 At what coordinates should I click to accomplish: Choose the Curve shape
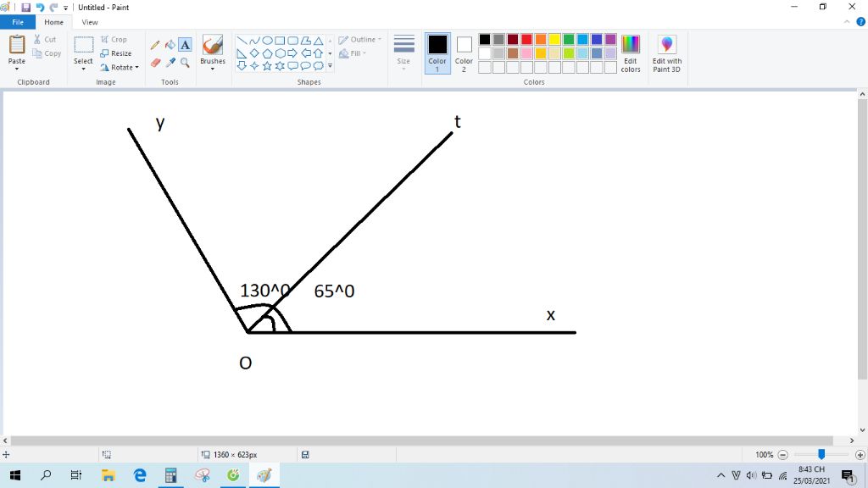click(x=254, y=41)
